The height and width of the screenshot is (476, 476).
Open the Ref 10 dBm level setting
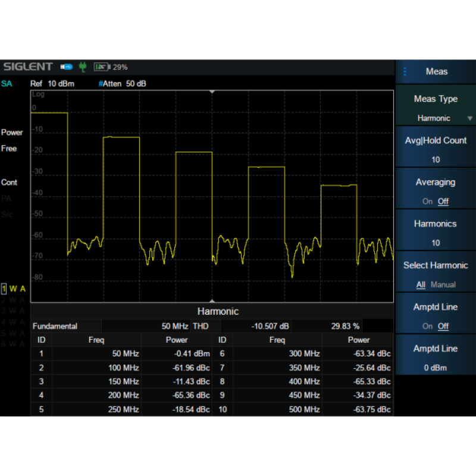point(52,84)
